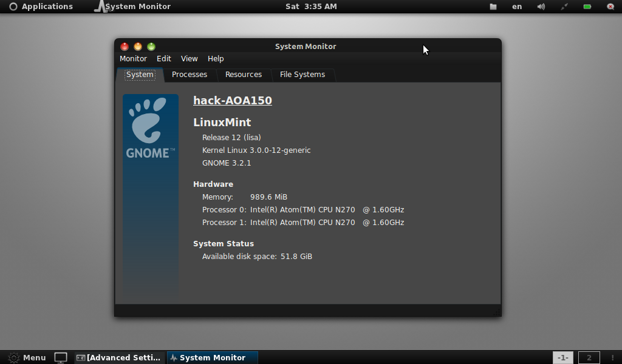Image resolution: width=622 pixels, height=364 pixels.
Task: Open the volume speaker icon
Action: (x=541, y=6)
